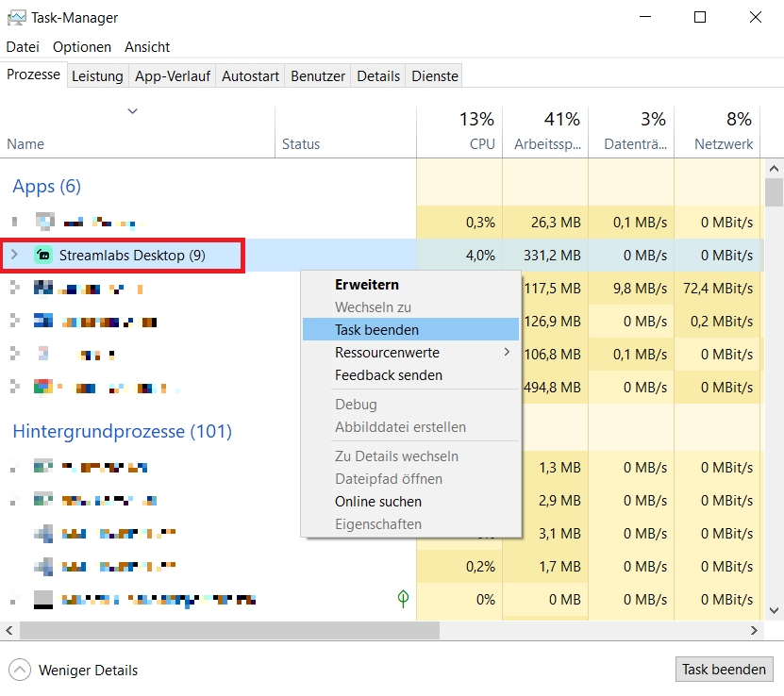Click the horizontal scrollbar right arrow
The width and height of the screenshot is (784, 696).
[754, 630]
